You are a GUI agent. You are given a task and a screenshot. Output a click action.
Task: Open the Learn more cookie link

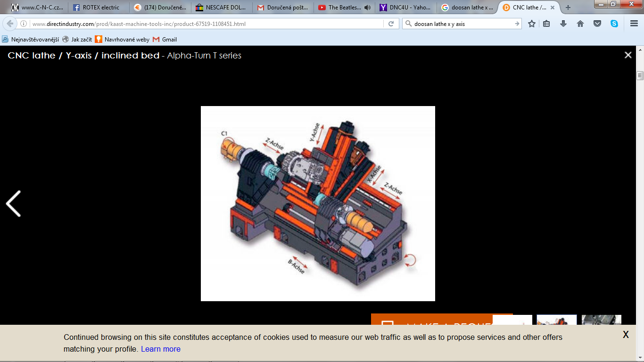tap(160, 349)
